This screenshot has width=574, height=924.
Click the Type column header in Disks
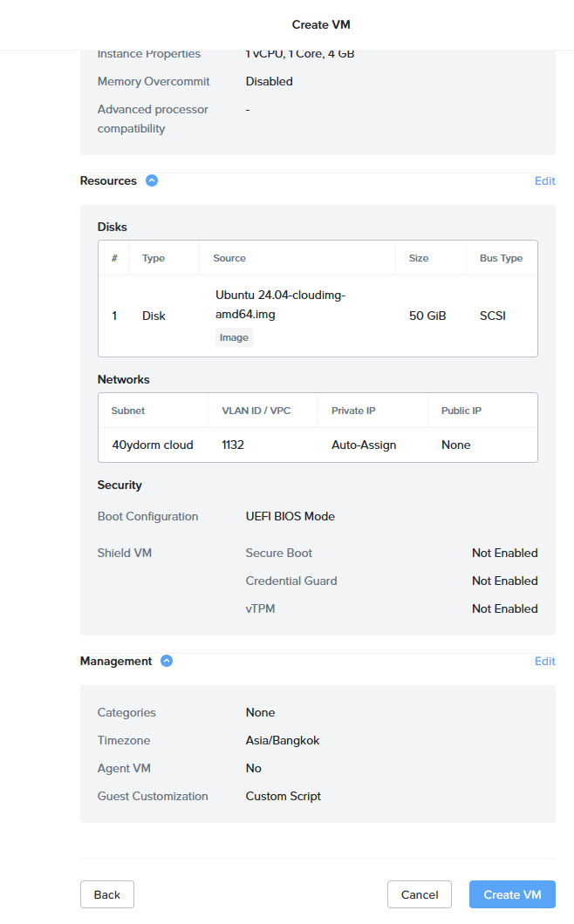tap(154, 258)
